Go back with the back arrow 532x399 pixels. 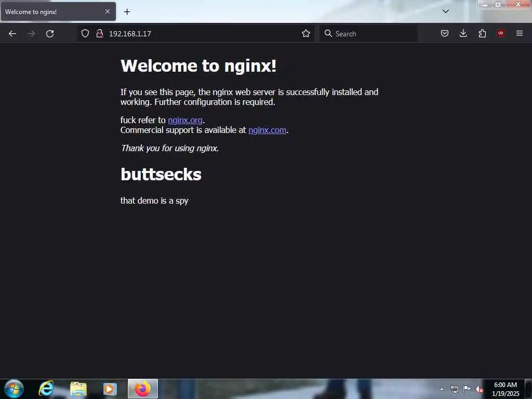click(x=12, y=34)
